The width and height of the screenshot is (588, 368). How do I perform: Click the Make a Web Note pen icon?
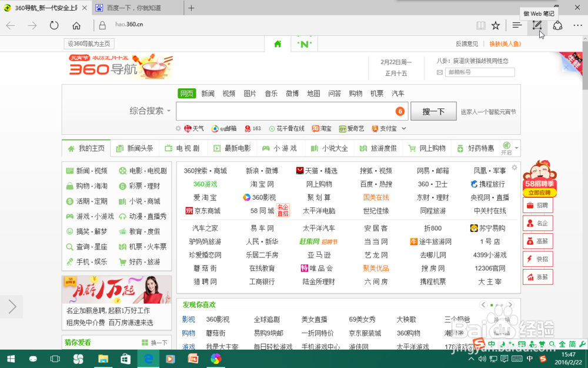coord(537,25)
